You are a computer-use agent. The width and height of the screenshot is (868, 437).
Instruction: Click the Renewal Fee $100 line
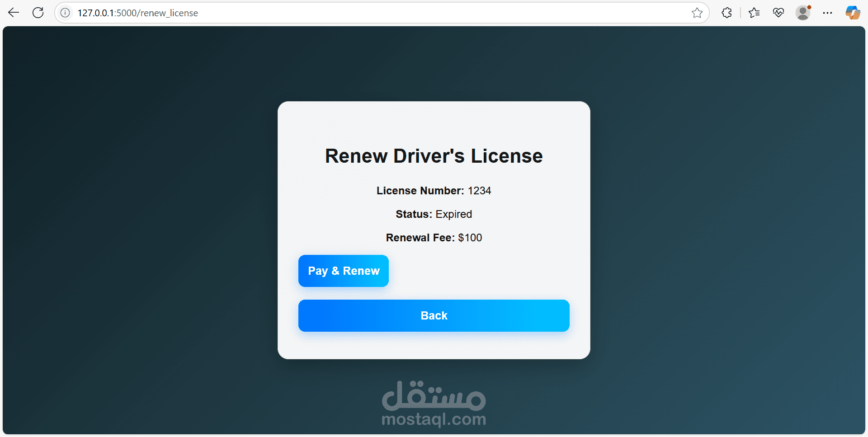pyautogui.click(x=434, y=238)
